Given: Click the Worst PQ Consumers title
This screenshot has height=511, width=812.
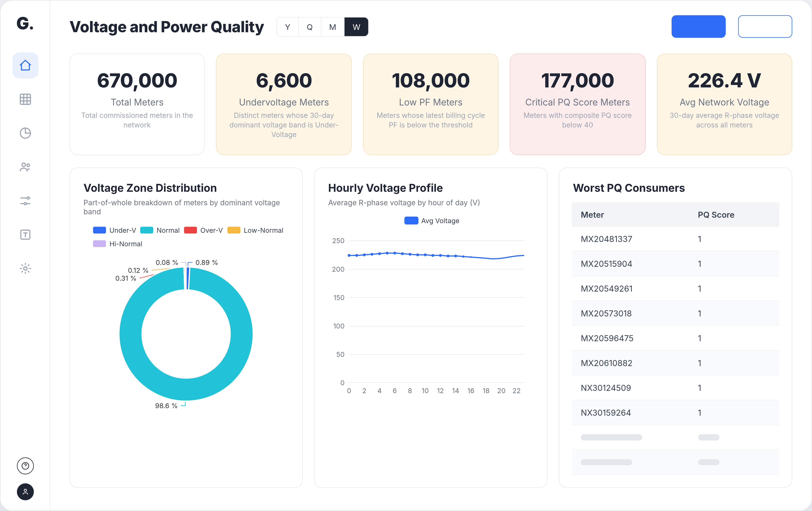Looking at the screenshot, I should pyautogui.click(x=629, y=188).
